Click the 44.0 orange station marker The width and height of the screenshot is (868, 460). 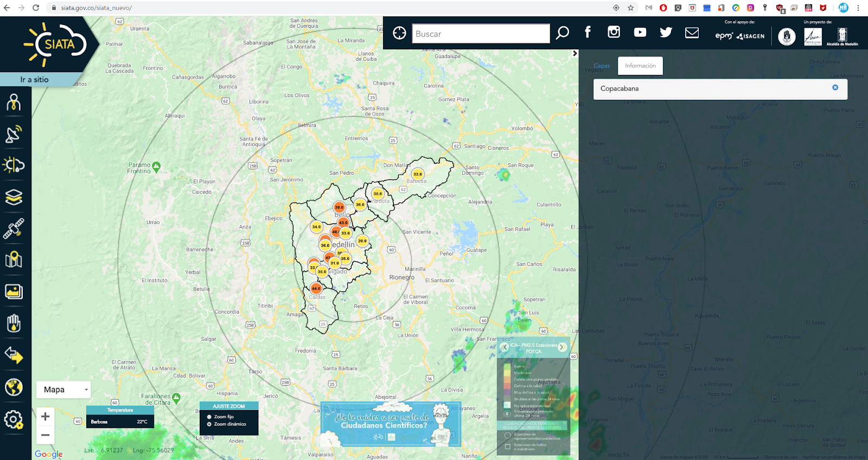pos(316,289)
